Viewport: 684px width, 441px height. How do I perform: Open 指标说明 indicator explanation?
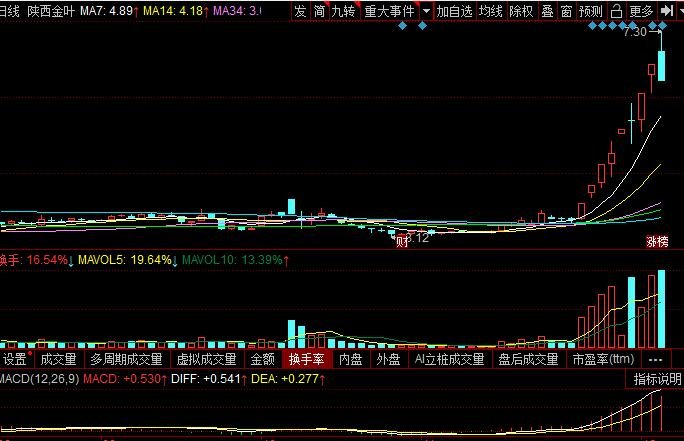click(657, 379)
